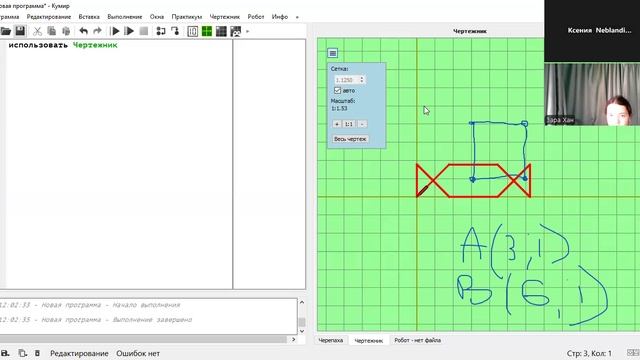Click the clear-output trash icon in the status bar
This screenshot has height=360, width=640.
tap(37, 353)
